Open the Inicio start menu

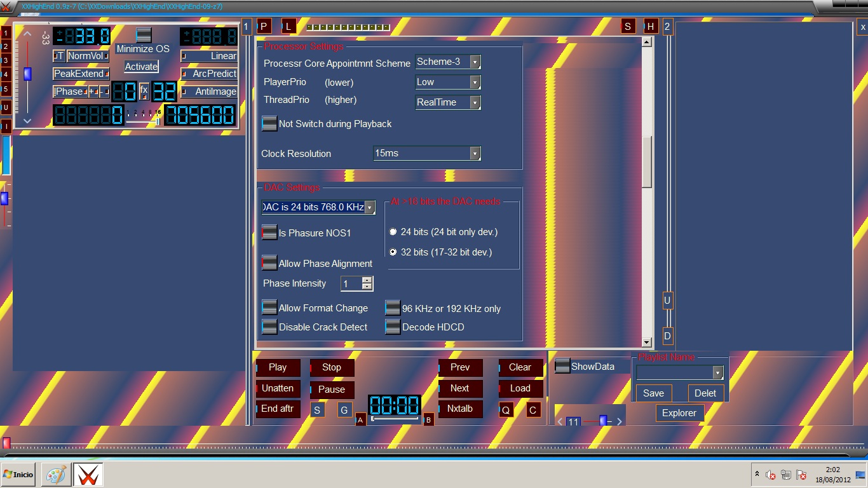pyautogui.click(x=18, y=475)
